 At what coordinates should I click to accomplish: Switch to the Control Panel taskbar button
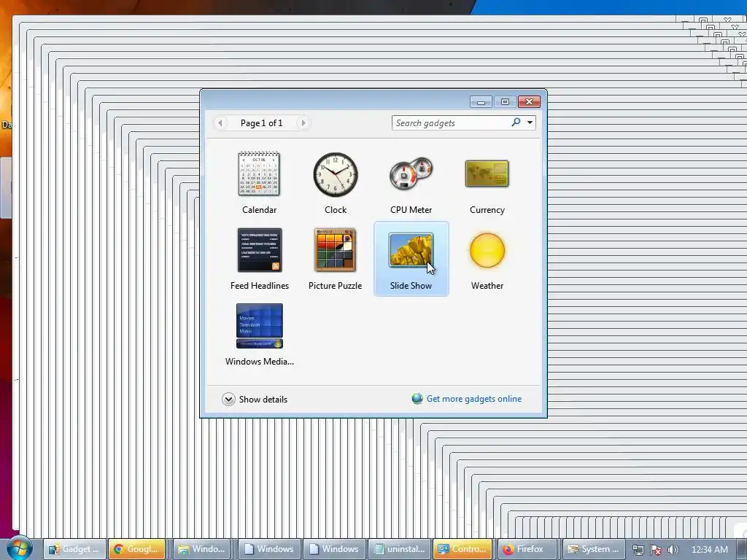[x=462, y=549]
